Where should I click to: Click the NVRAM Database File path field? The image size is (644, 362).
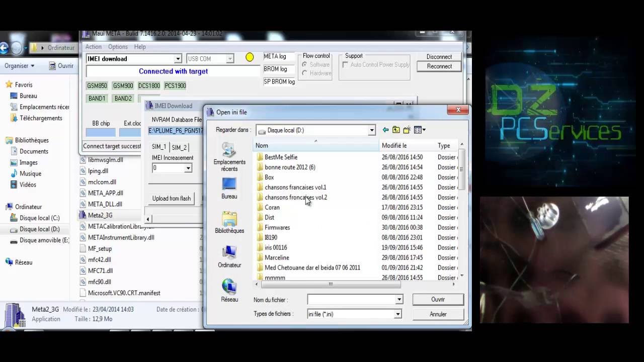176,131
